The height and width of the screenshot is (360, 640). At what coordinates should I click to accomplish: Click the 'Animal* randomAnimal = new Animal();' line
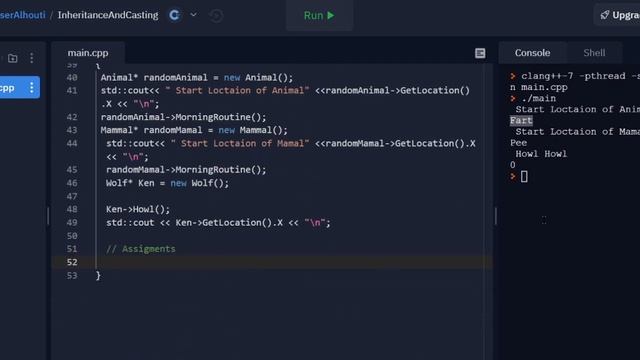pyautogui.click(x=197, y=78)
